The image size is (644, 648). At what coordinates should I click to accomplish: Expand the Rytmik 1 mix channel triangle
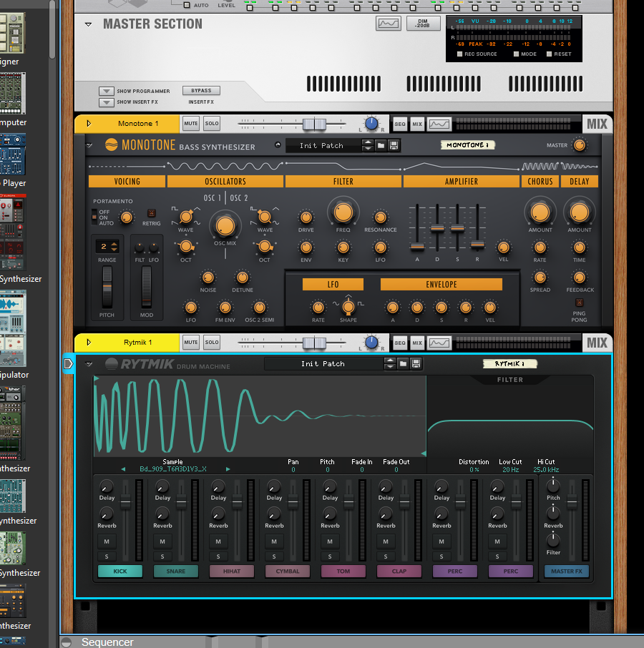pyautogui.click(x=89, y=343)
